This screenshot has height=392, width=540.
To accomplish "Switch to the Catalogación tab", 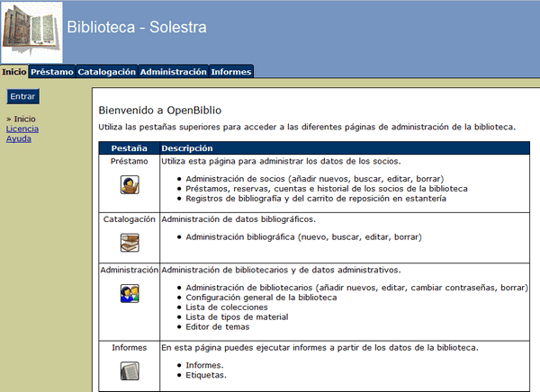I will pyautogui.click(x=107, y=72).
